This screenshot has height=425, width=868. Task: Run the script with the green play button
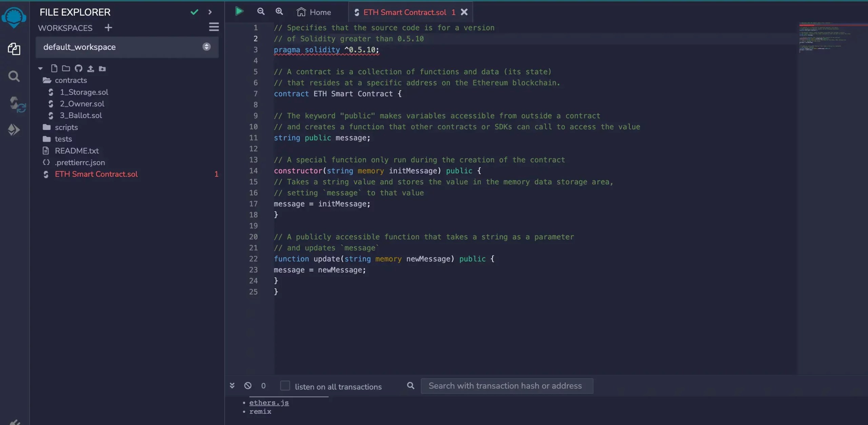pos(239,11)
